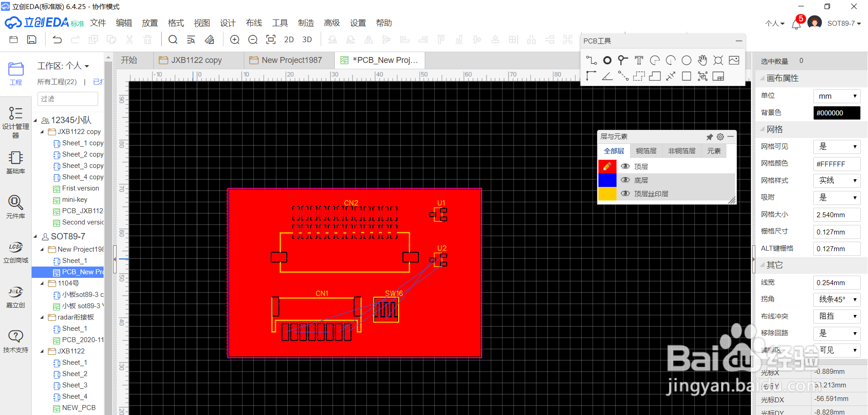
Task: Open the 文件 File menu
Action: tap(98, 23)
